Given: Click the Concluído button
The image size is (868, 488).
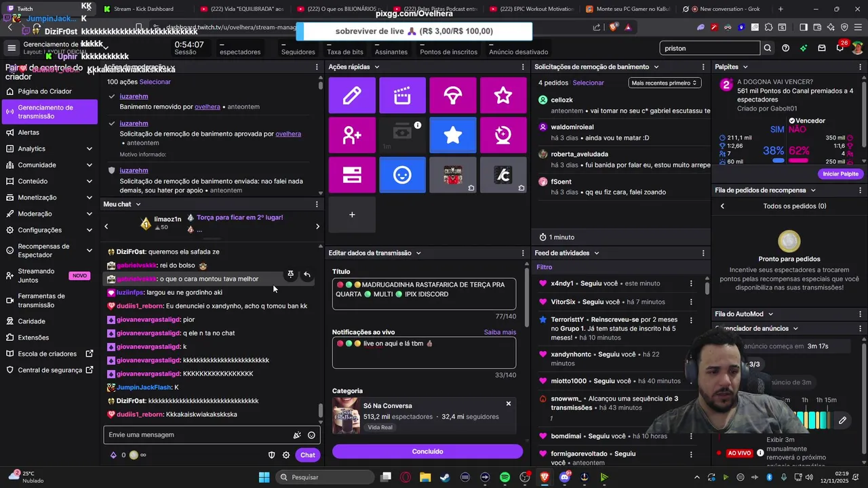Looking at the screenshot, I should (x=427, y=451).
